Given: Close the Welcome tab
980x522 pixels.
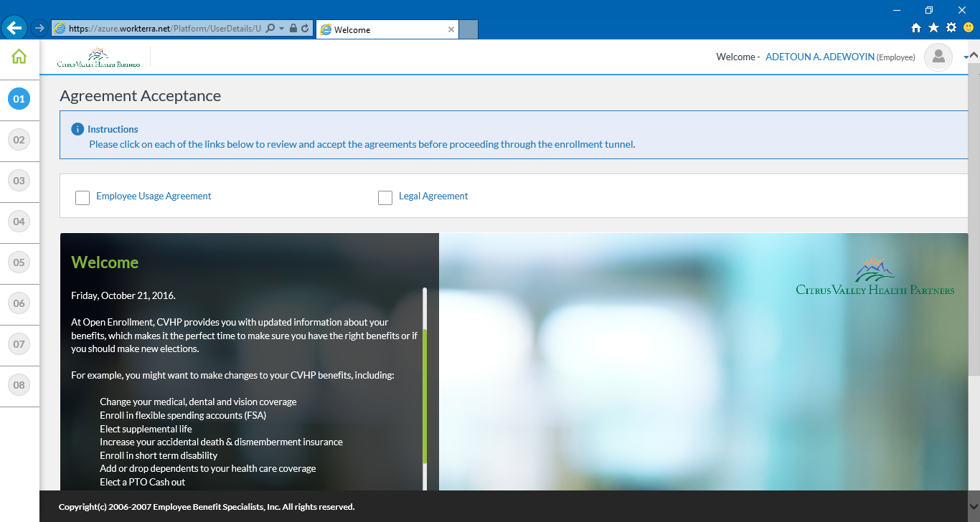Looking at the screenshot, I should pos(451,29).
